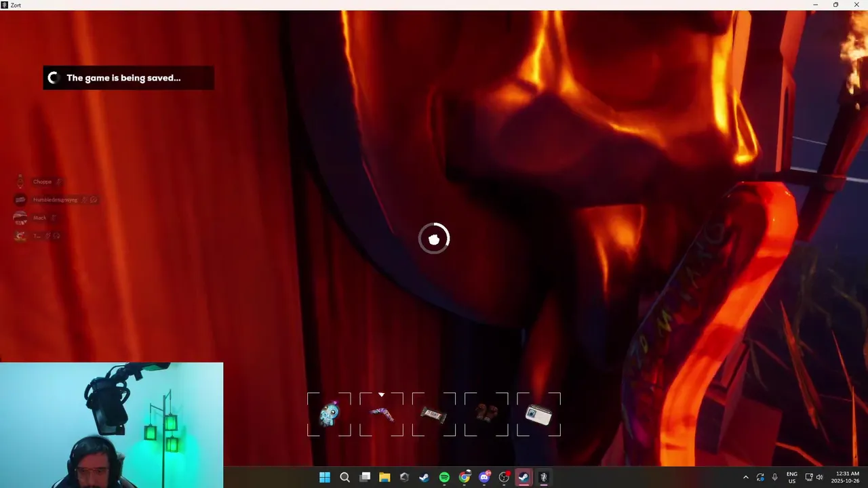Select the white handheld device inventory slot
The height and width of the screenshot is (488, 868).
click(538, 414)
